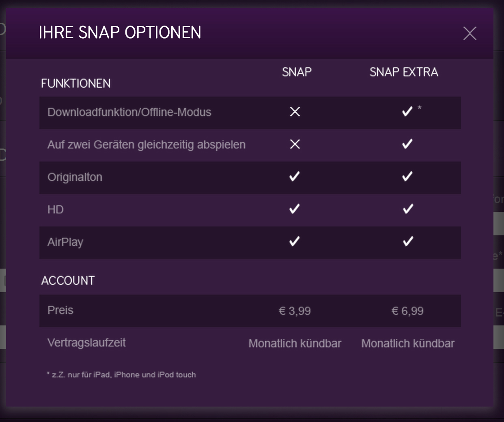The height and width of the screenshot is (422, 504).
Task: Click the € 6,99 price for SNAP EXTRA
Action: pos(407,311)
